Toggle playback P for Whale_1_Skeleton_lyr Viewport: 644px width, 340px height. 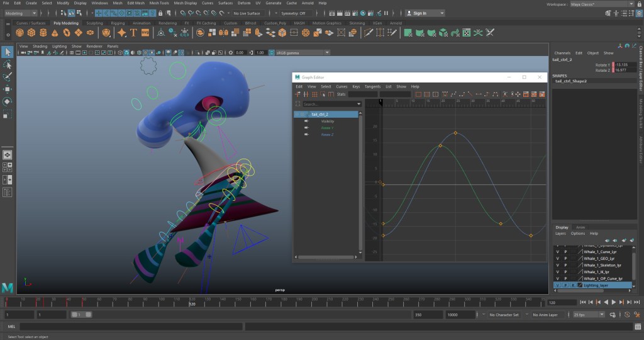565,265
